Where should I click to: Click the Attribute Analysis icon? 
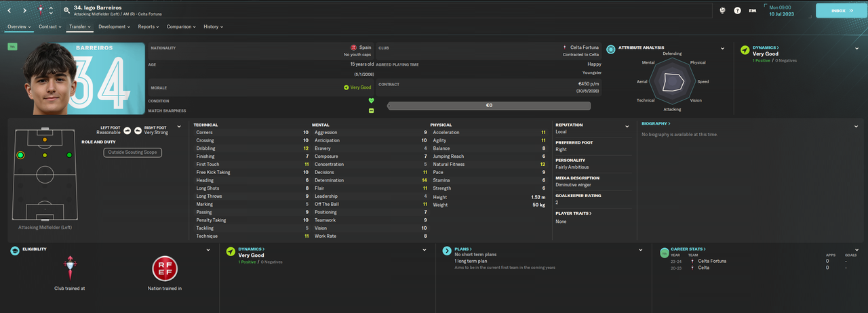pyautogui.click(x=611, y=49)
